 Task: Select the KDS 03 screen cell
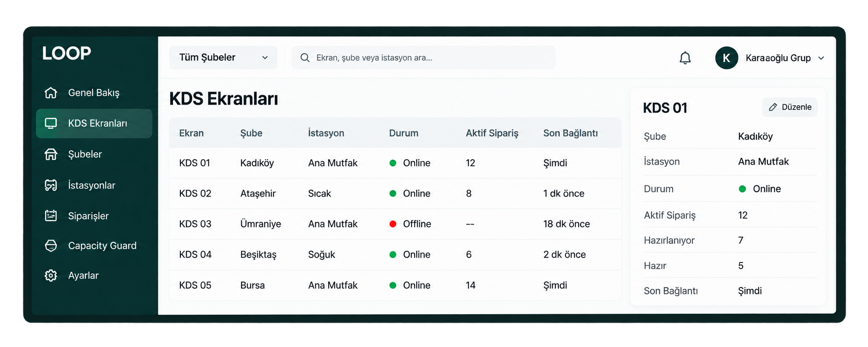(x=195, y=224)
